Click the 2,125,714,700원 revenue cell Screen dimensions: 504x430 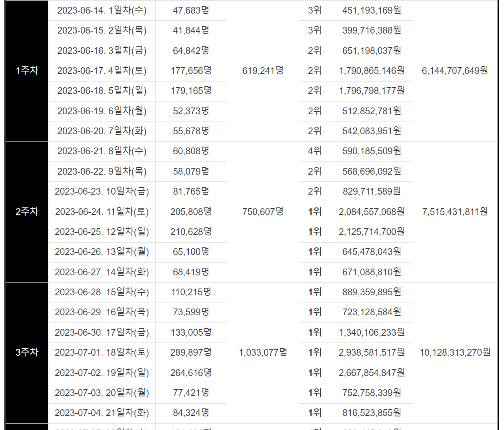[x=372, y=232]
